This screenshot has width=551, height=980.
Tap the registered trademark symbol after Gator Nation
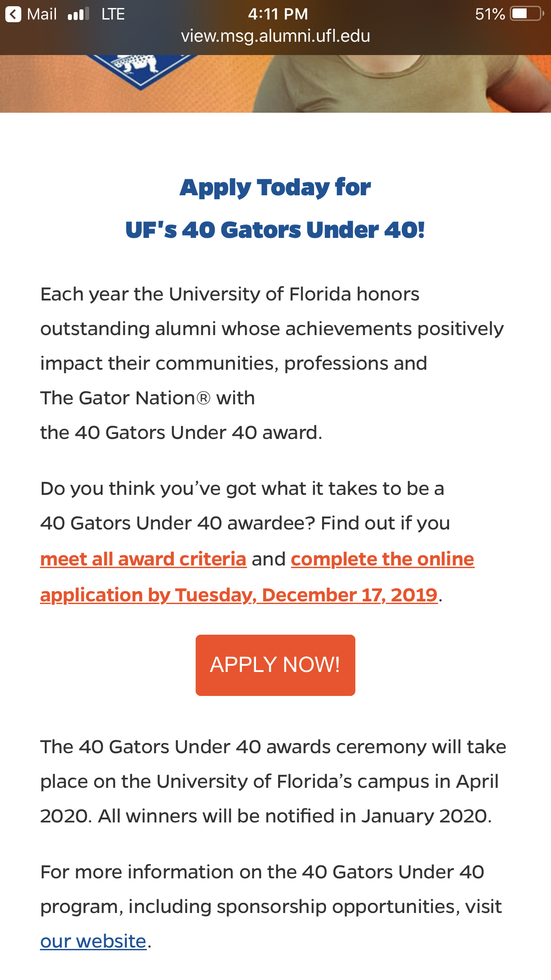203,398
